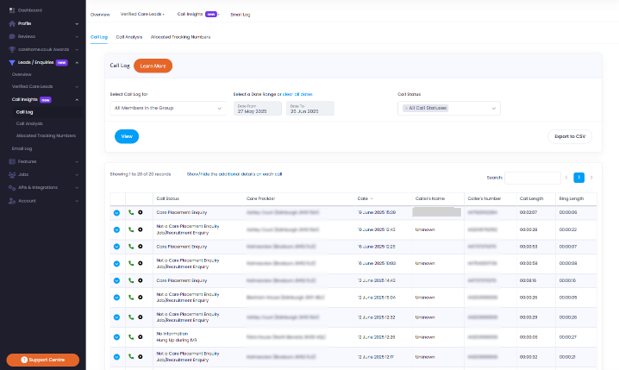Click the Account user icon in sidebar

[12, 201]
